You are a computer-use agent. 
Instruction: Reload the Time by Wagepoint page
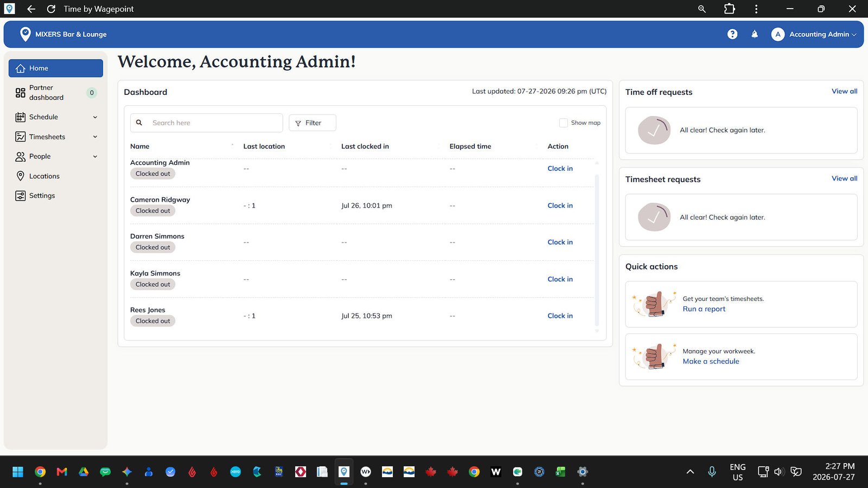coord(51,9)
